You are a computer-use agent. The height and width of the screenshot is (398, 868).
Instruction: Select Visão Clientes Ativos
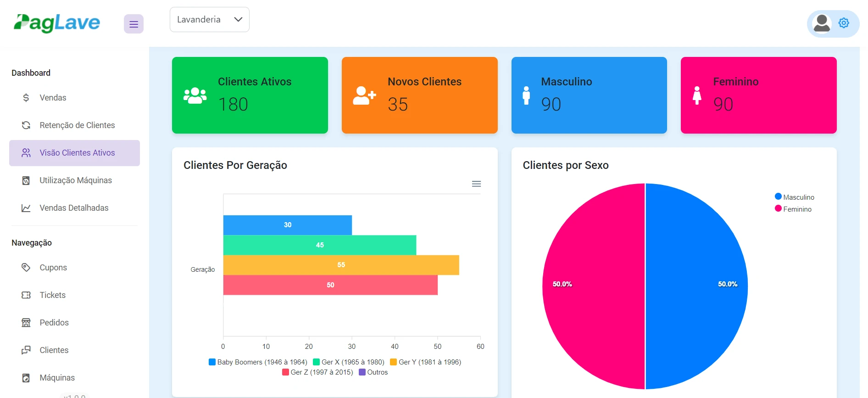74,153
